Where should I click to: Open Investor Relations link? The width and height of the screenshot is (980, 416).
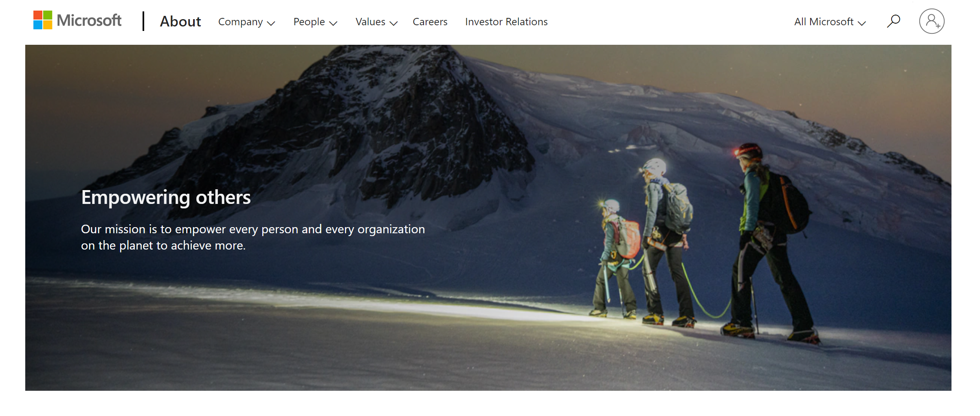pos(506,22)
